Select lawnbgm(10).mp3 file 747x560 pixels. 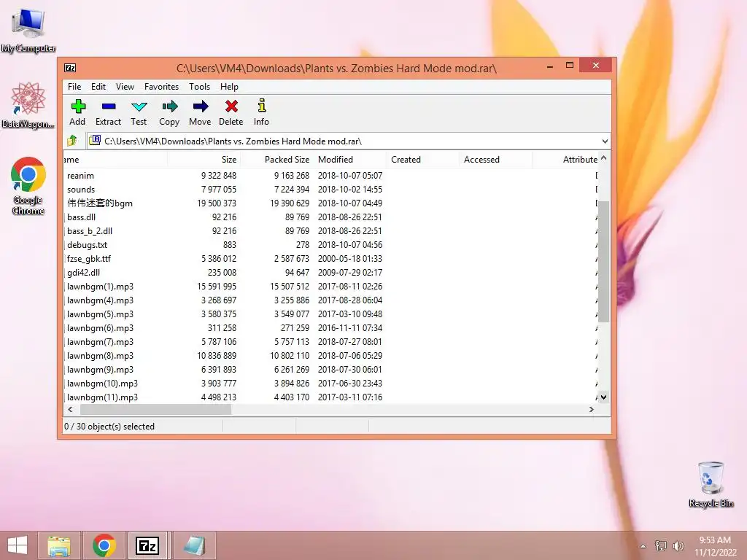[330, 384]
